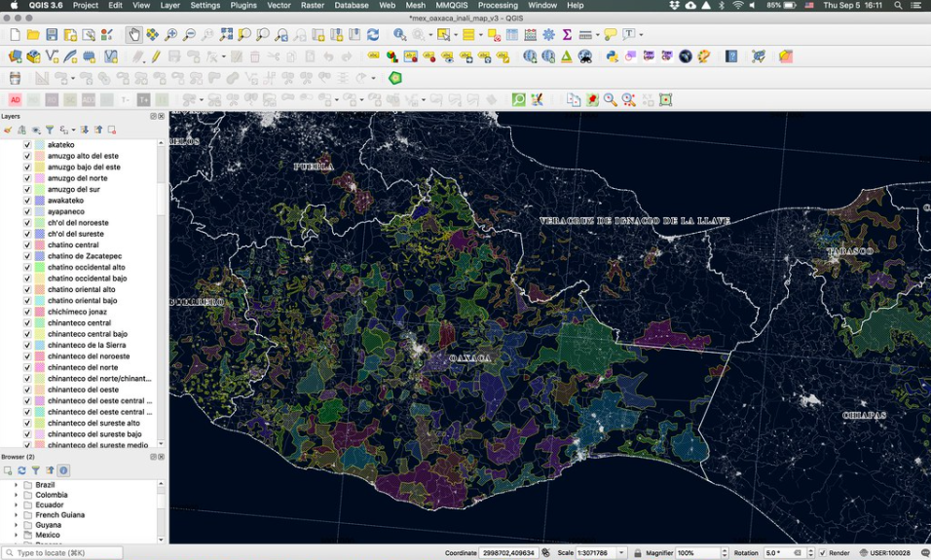Open the Vector menu

pos(279,5)
